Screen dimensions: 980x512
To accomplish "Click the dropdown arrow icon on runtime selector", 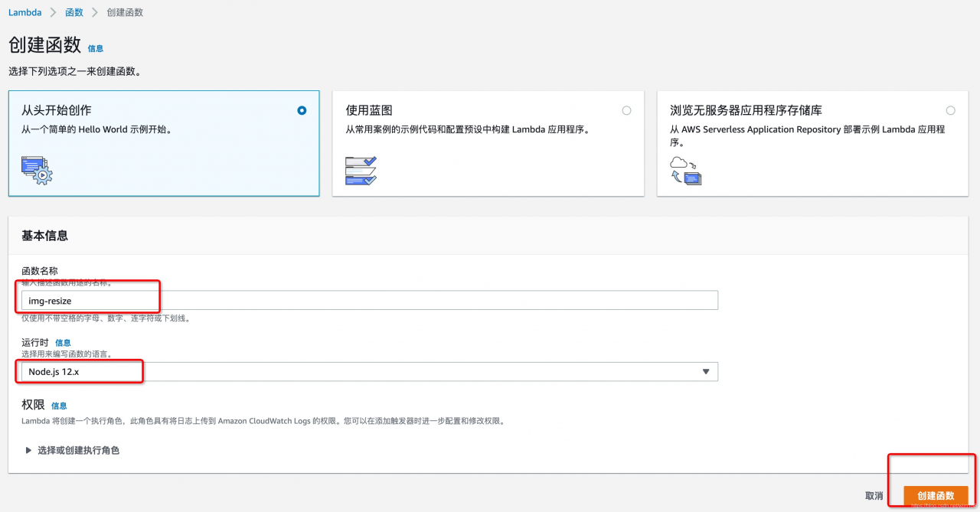I will click(705, 371).
